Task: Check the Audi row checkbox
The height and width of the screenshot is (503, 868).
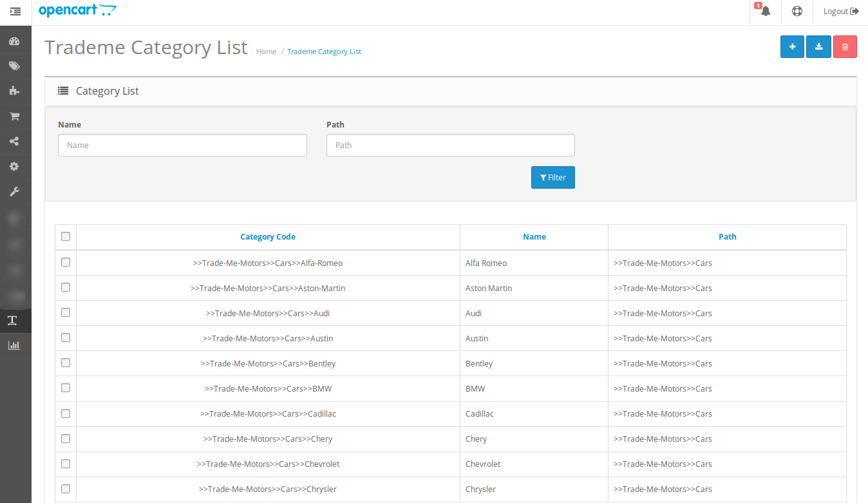Action: click(66, 312)
